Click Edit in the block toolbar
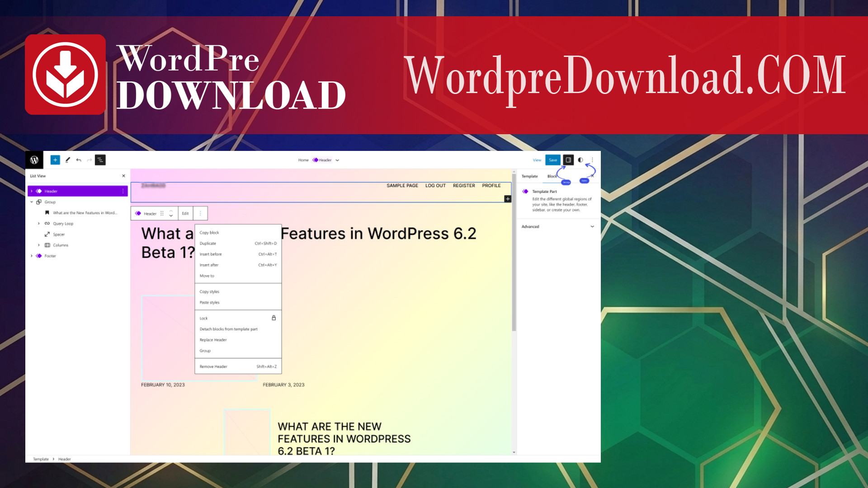This screenshot has height=488, width=868. coord(185,214)
